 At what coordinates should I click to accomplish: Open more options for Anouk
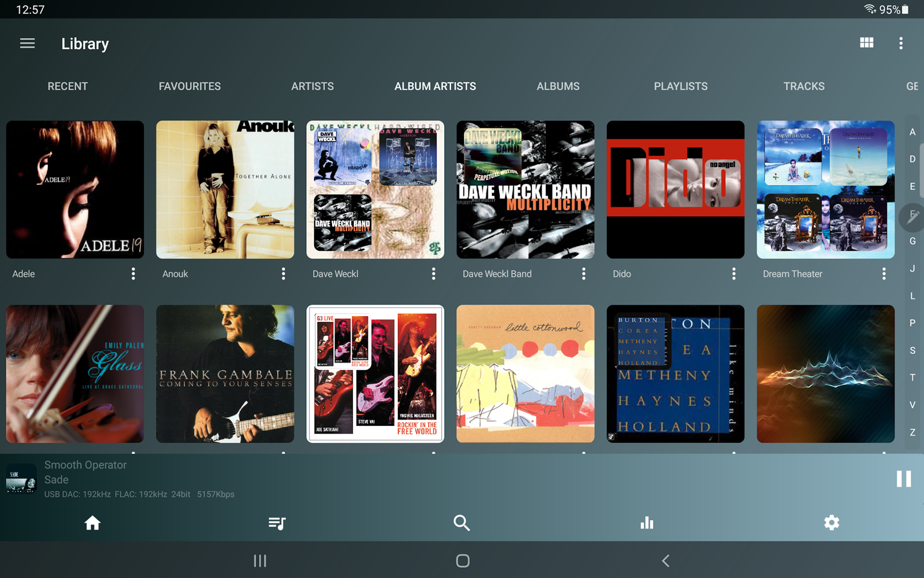tap(284, 274)
